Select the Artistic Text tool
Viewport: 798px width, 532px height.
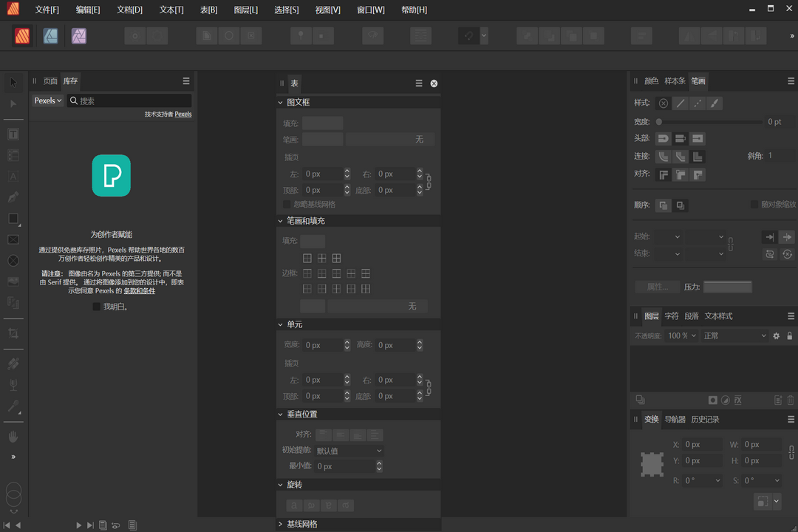pos(13,176)
